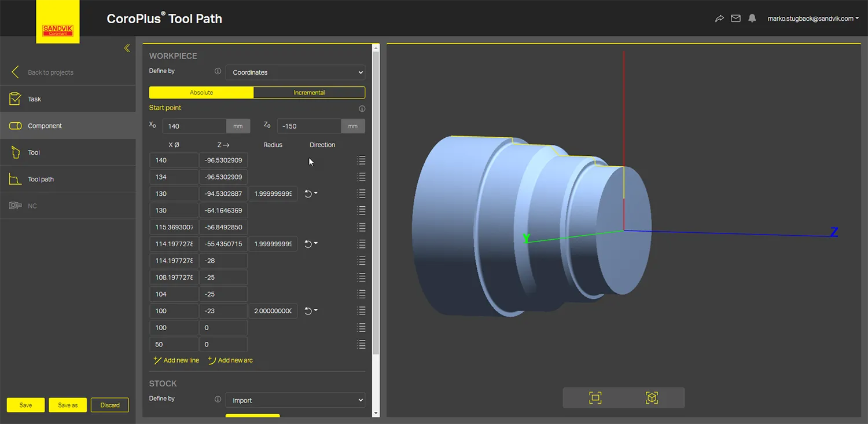Open workpiece Define by Coordinates dropdown

pos(295,72)
